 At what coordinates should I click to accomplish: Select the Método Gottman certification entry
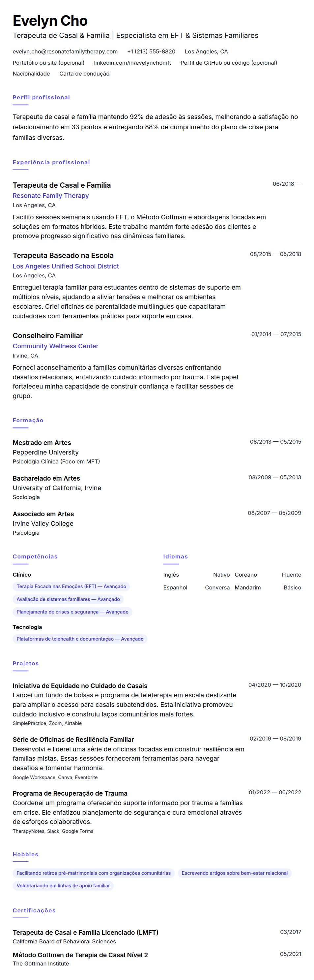[80, 955]
